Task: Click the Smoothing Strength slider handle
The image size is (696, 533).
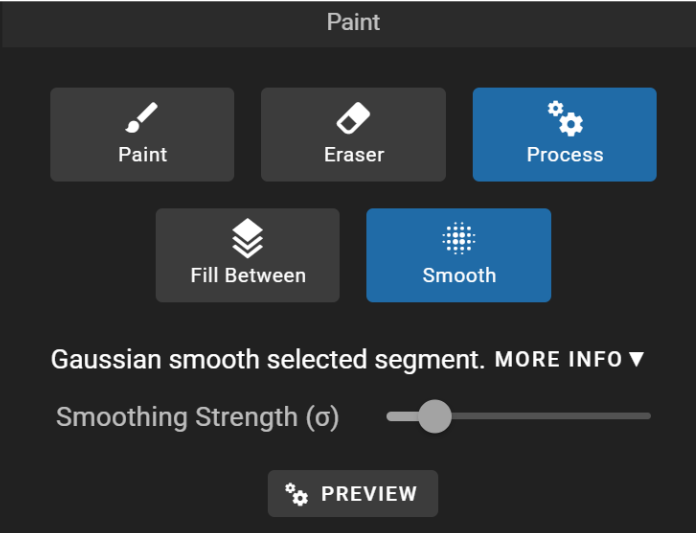Action: 435,416
